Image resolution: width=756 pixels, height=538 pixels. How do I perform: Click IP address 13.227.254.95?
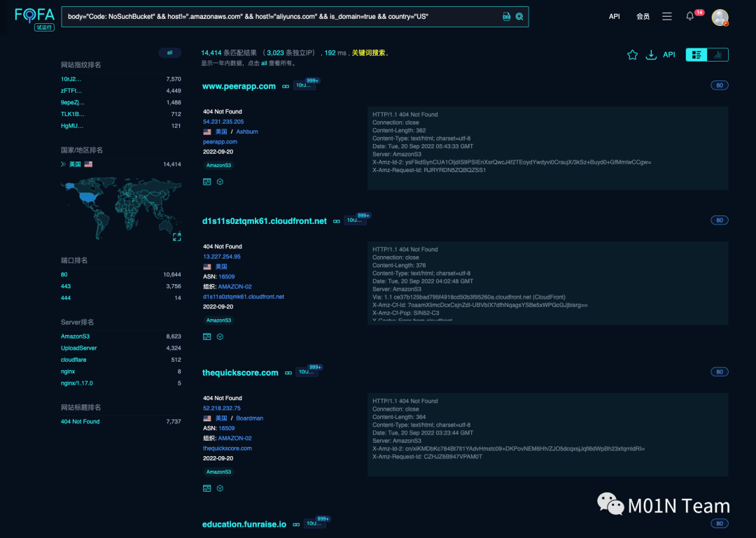222,257
